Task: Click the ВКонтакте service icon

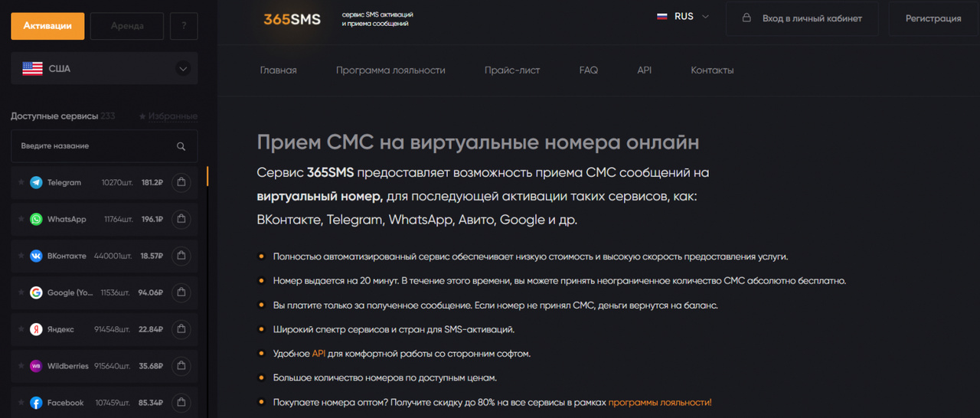Action: pyautogui.click(x=36, y=256)
